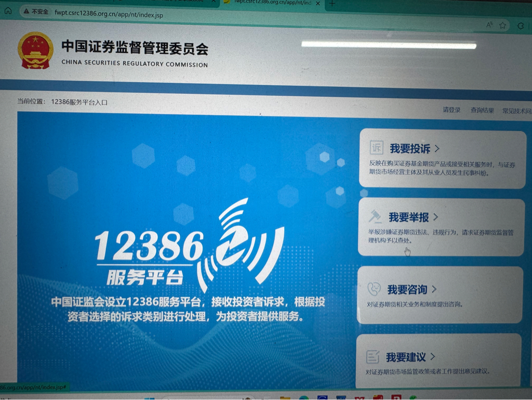
Task: Click the complaint description about 民事纠纷
Action: click(x=442, y=169)
